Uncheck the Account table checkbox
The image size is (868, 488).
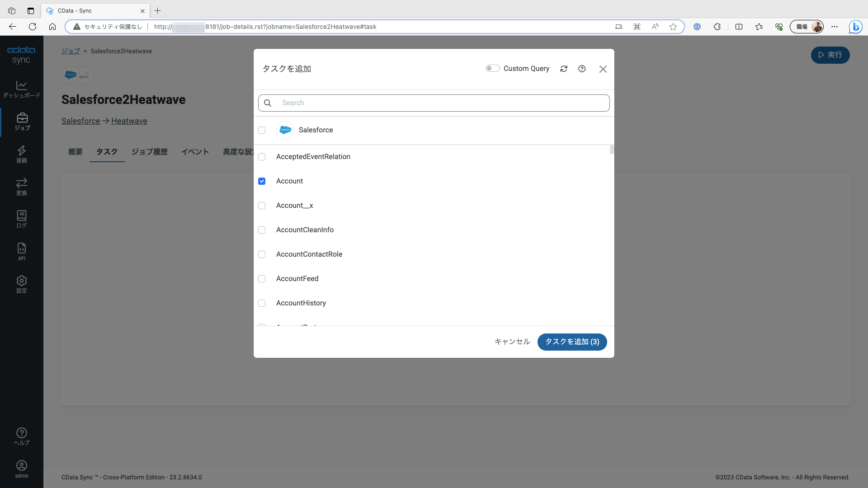tap(262, 181)
